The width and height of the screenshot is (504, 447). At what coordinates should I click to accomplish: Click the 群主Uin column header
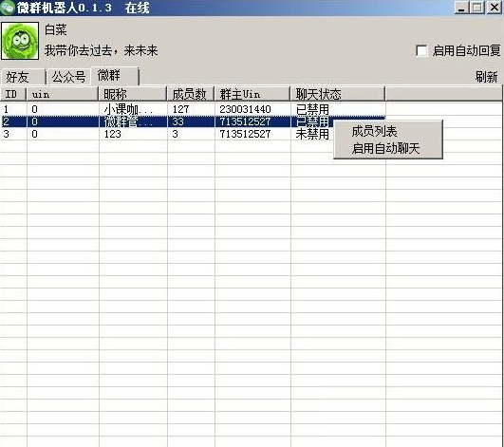[252, 94]
